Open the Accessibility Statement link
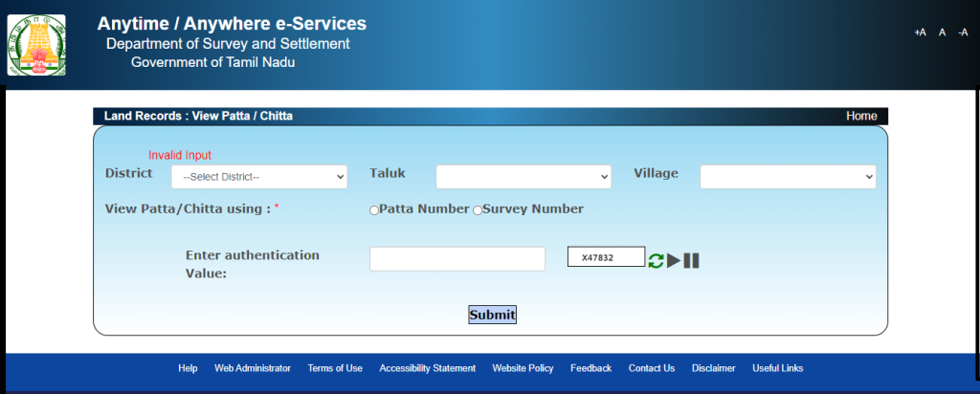The image size is (980, 394). point(427,368)
